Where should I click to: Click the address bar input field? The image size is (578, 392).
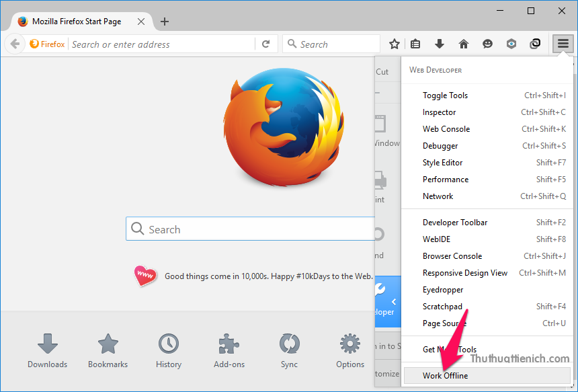coord(162,44)
